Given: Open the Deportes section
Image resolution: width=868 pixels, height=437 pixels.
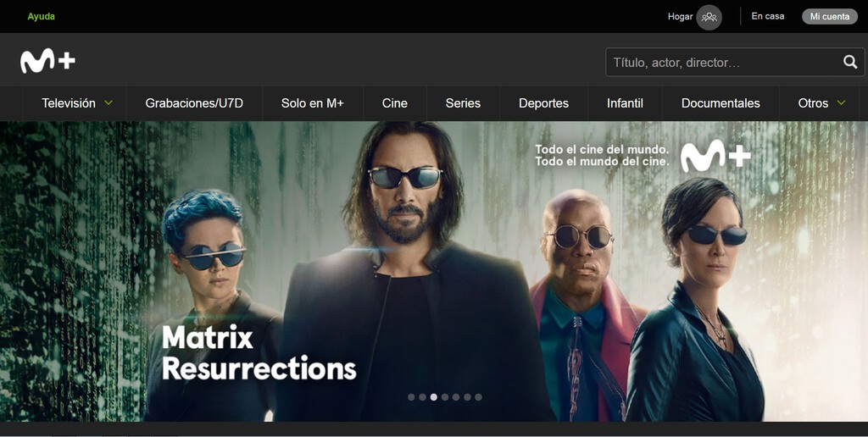Looking at the screenshot, I should point(543,103).
